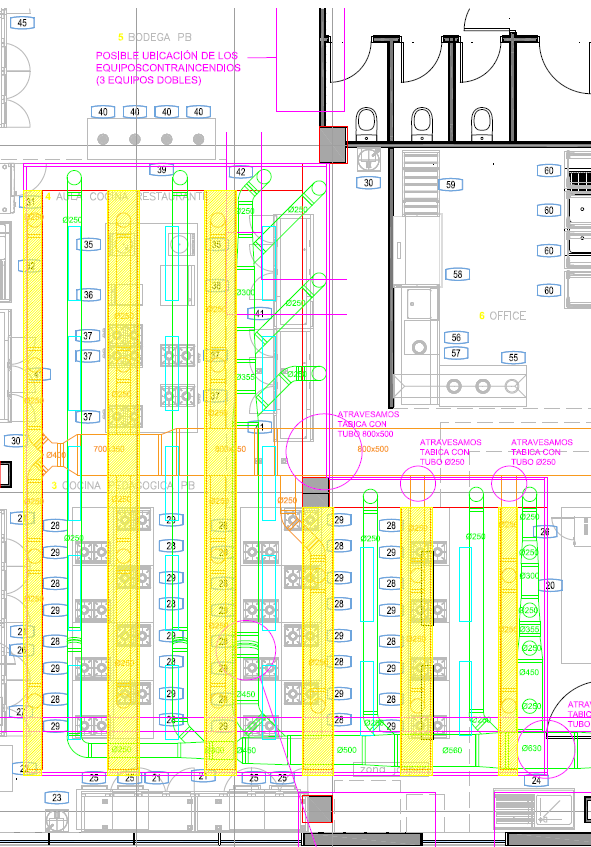Select equipment tag 23
The image size is (591, 847).
(x=57, y=798)
